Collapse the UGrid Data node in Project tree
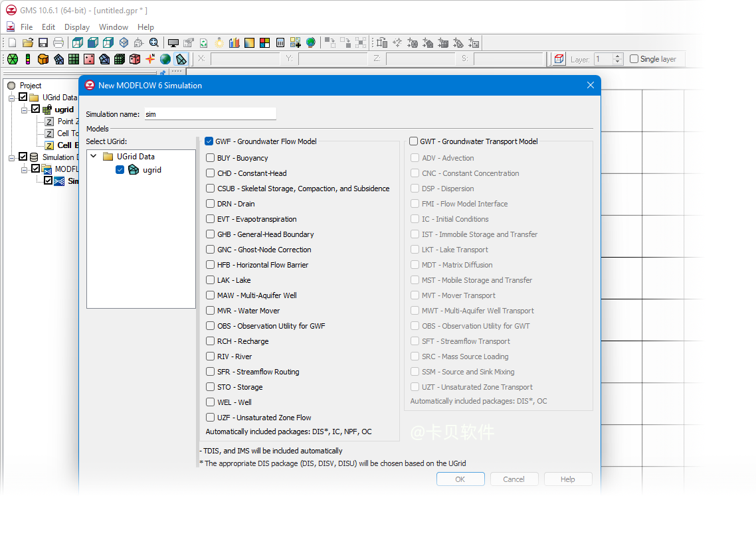756x555 pixels. point(11,98)
